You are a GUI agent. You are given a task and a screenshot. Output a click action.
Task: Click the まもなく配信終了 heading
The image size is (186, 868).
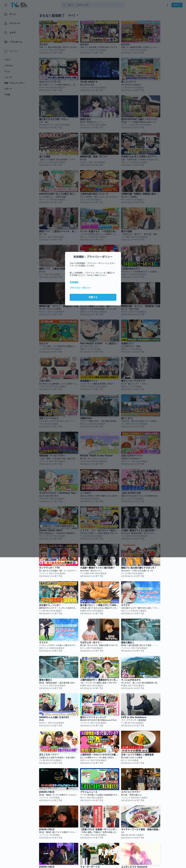coord(52,15)
